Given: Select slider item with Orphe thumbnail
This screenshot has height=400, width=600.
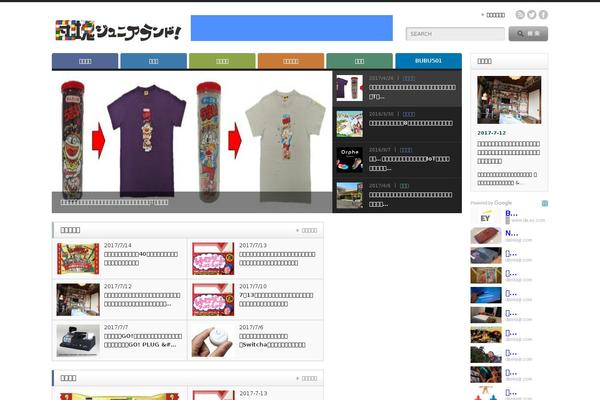Looking at the screenshot, I should 349,160.
